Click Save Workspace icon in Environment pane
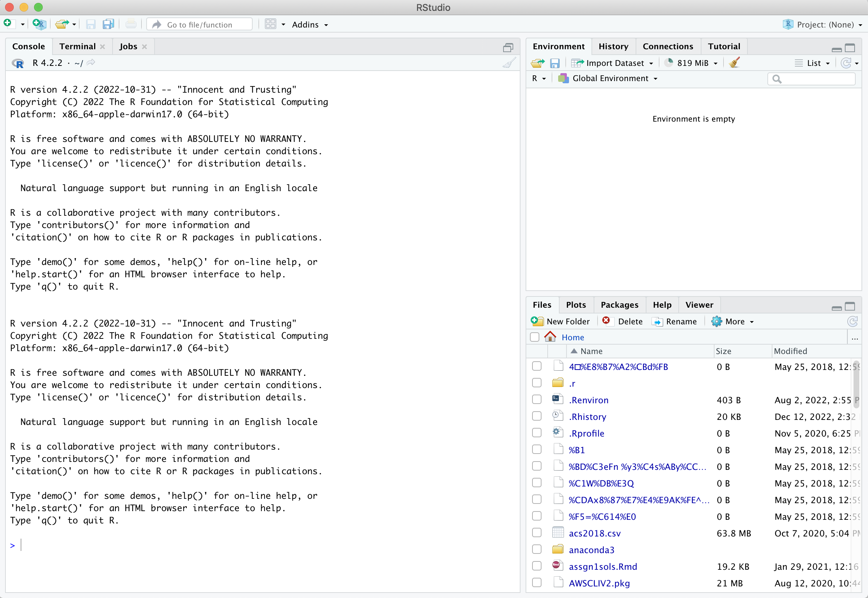 pos(555,63)
